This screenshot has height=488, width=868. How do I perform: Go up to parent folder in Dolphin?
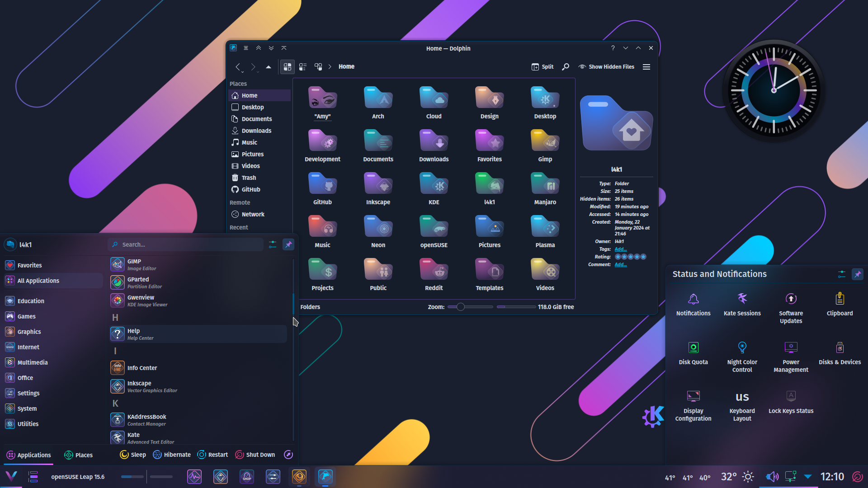coord(269,67)
